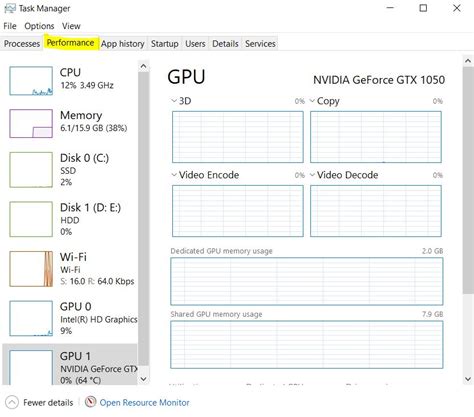Click the Wi-Fi thumbnail graph
Screen dimensions: 474x417
[x=31, y=269]
